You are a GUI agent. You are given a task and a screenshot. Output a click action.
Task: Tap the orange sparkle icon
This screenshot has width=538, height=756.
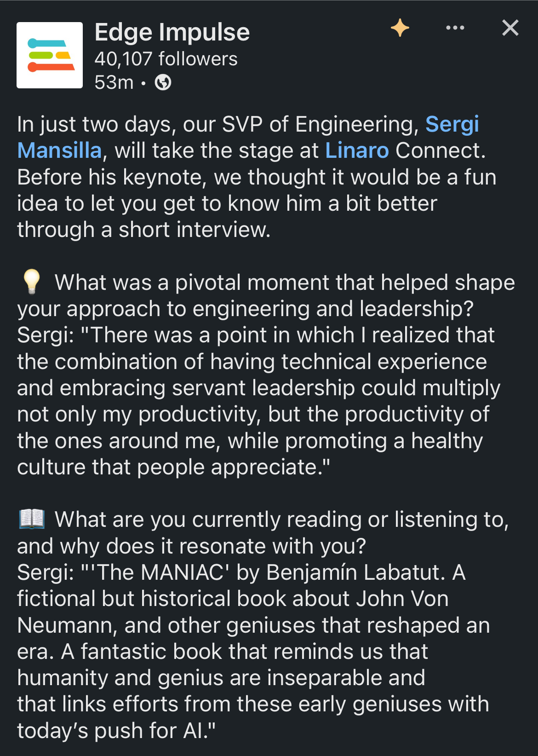400,28
